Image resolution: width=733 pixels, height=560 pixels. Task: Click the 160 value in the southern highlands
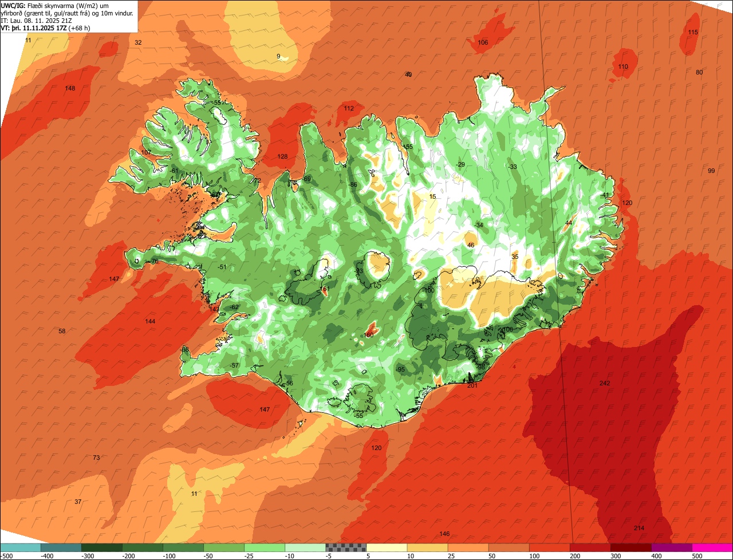pos(369,335)
